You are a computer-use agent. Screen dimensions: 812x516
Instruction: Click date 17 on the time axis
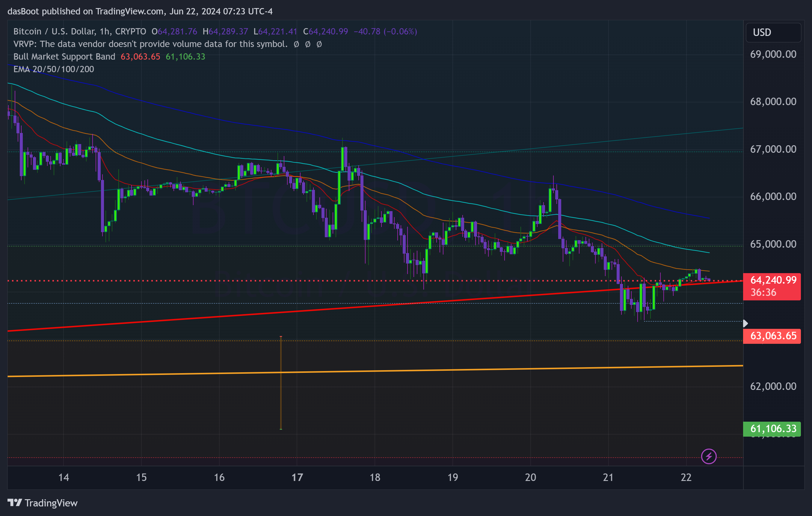(297, 477)
